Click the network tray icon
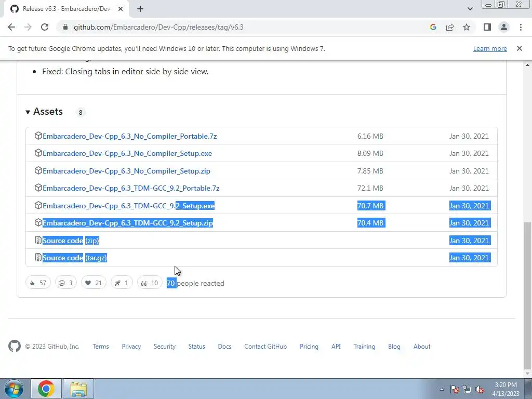The image size is (532, 399). click(467, 389)
